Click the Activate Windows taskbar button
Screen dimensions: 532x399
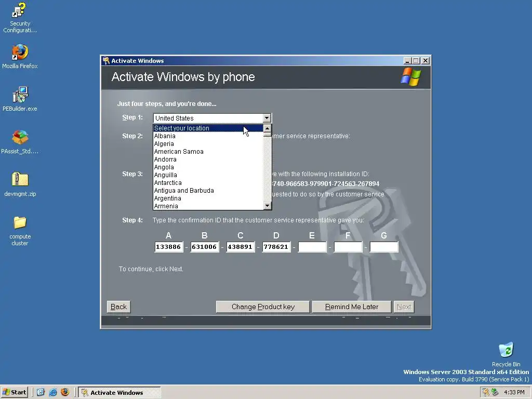pos(119,393)
